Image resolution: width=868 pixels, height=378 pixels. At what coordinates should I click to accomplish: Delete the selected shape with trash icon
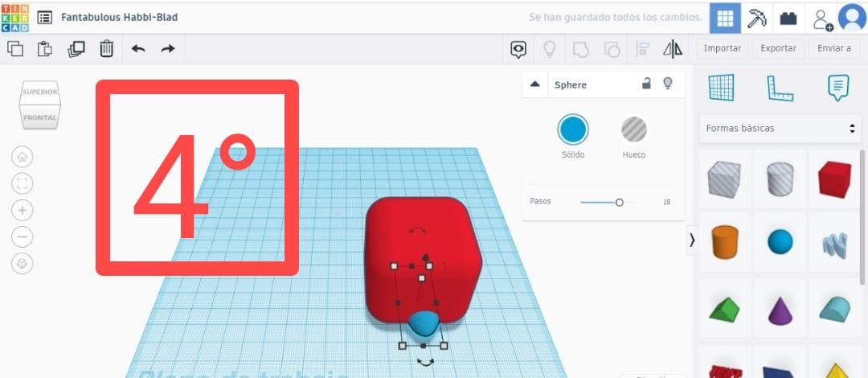106,49
